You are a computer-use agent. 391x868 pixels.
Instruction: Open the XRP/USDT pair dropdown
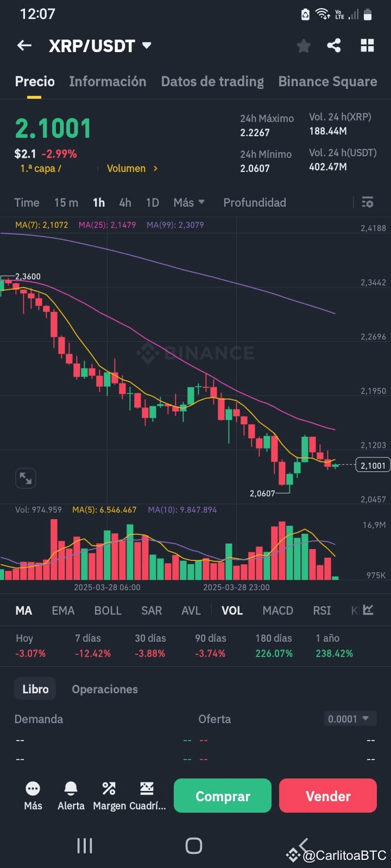pos(99,46)
